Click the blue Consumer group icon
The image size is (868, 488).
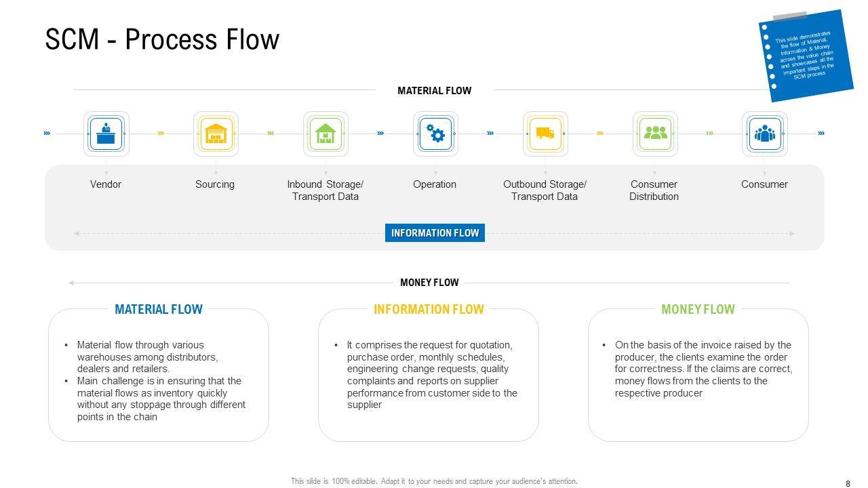[x=765, y=134]
